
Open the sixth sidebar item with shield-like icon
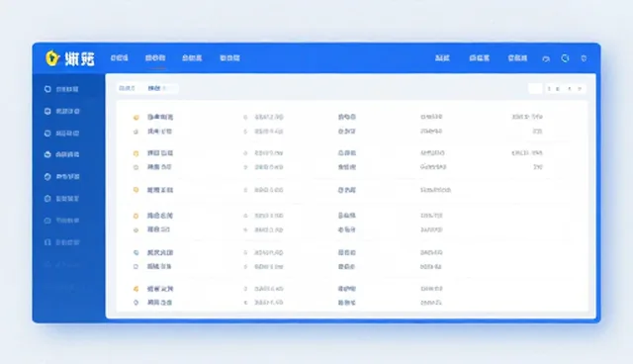(47, 199)
